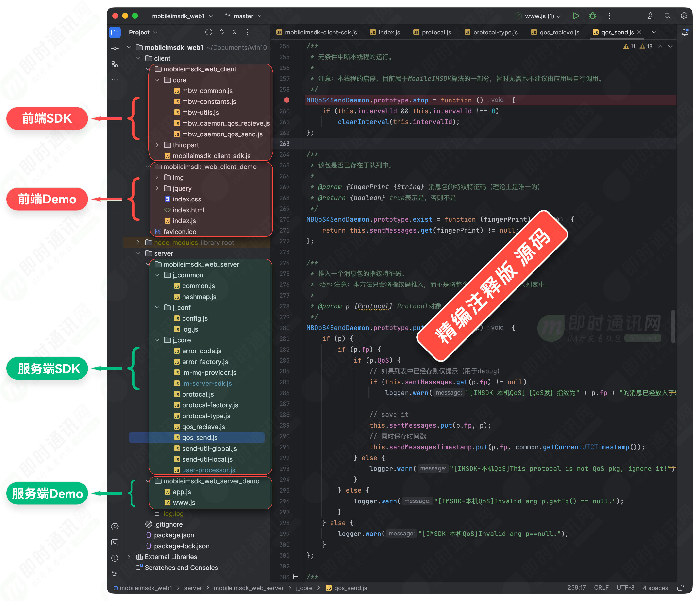The width and height of the screenshot is (700, 601).
Task: Jump to next highlighted problem arrow
Action: (670, 46)
